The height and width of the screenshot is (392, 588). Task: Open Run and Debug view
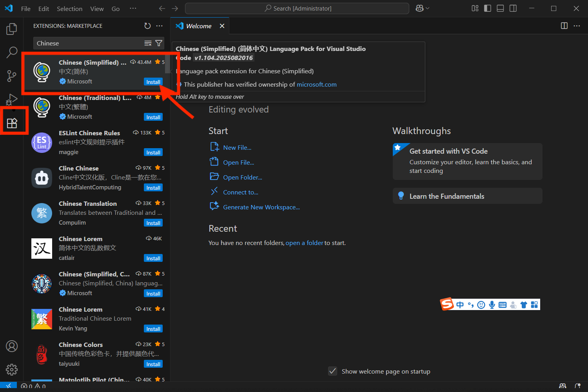click(x=12, y=99)
